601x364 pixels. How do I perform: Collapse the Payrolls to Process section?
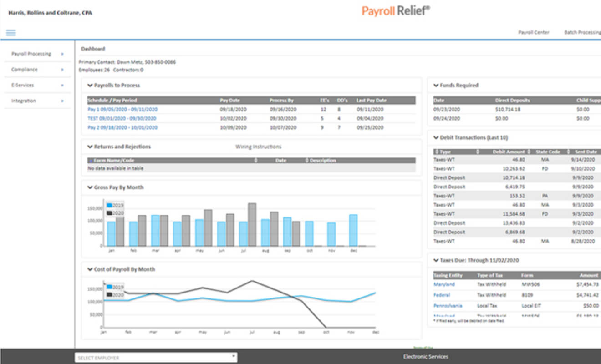(x=90, y=85)
